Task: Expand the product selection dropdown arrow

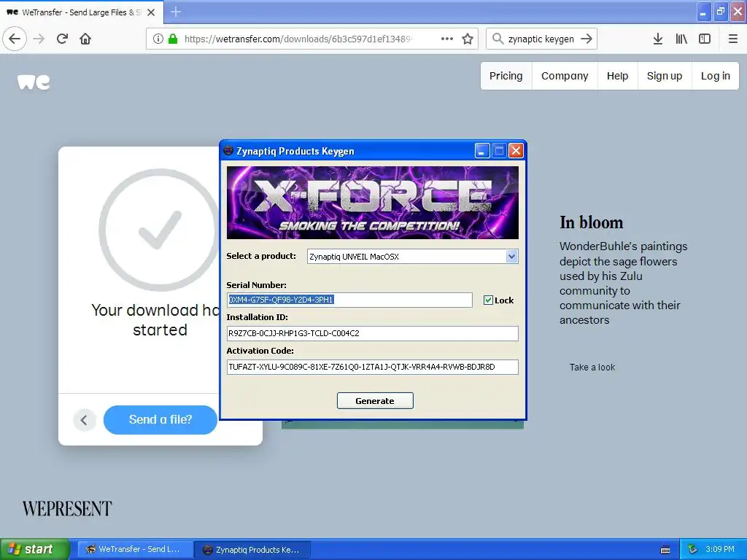Action: pyautogui.click(x=511, y=256)
